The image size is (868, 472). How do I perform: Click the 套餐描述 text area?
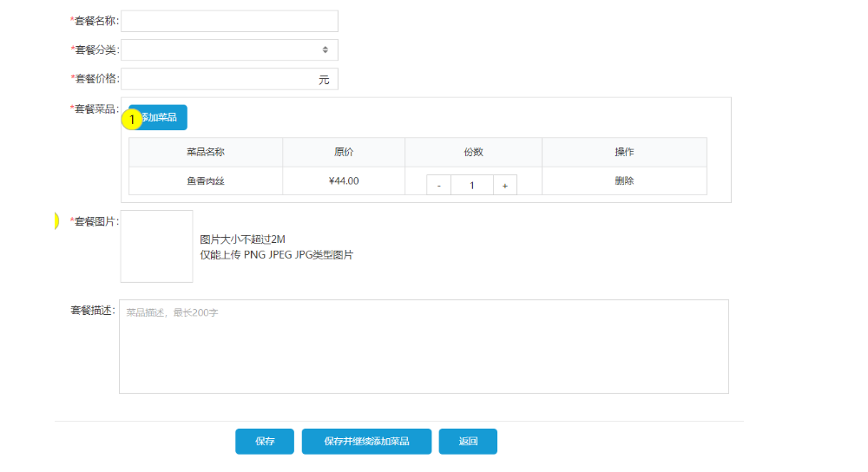coord(424,346)
